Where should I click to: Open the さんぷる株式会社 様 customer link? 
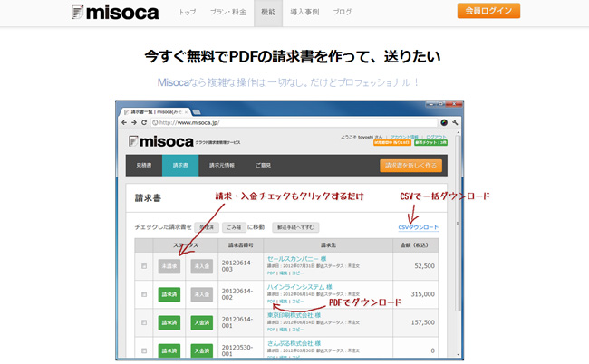point(294,343)
